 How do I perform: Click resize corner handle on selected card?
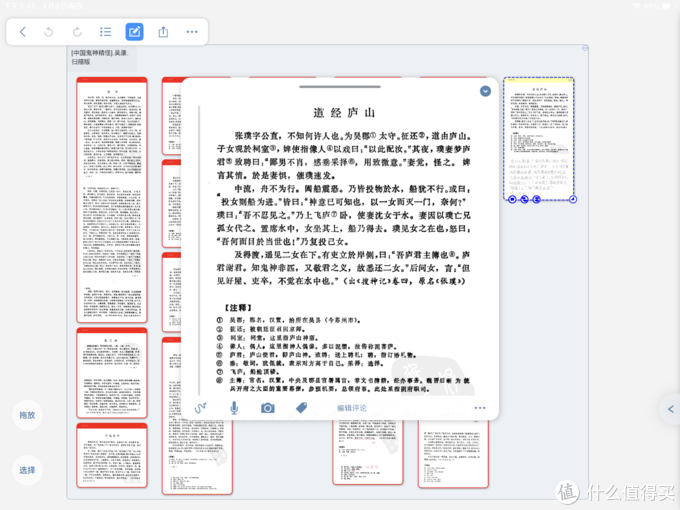pyautogui.click(x=573, y=199)
